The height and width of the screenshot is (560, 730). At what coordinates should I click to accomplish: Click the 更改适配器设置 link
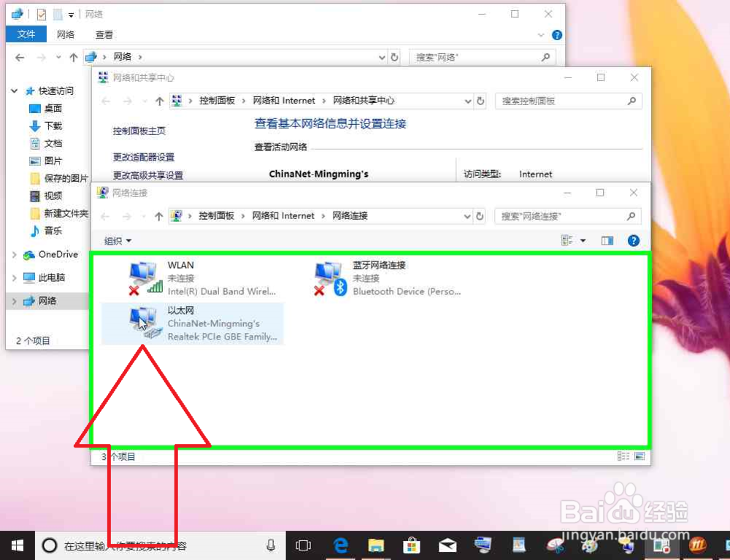[145, 158]
